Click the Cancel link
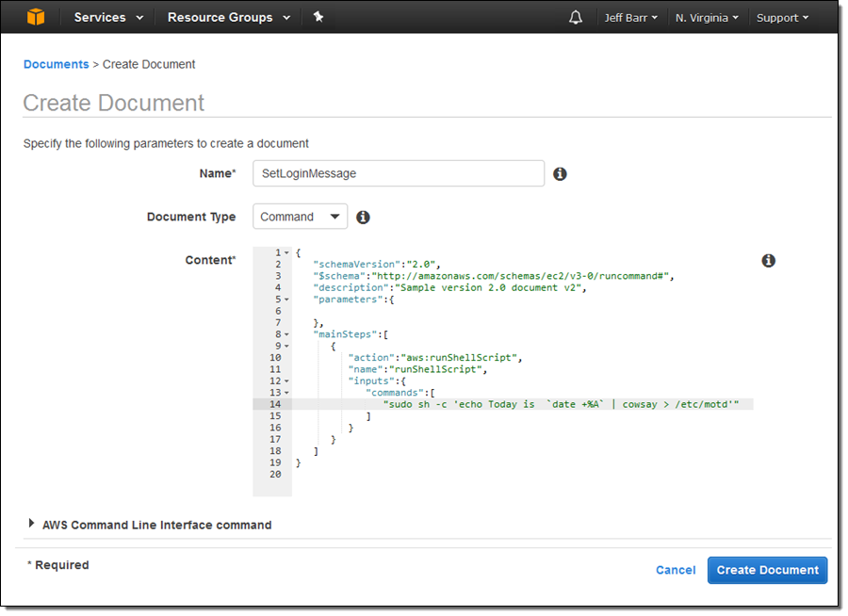The image size is (848, 616). (x=676, y=570)
